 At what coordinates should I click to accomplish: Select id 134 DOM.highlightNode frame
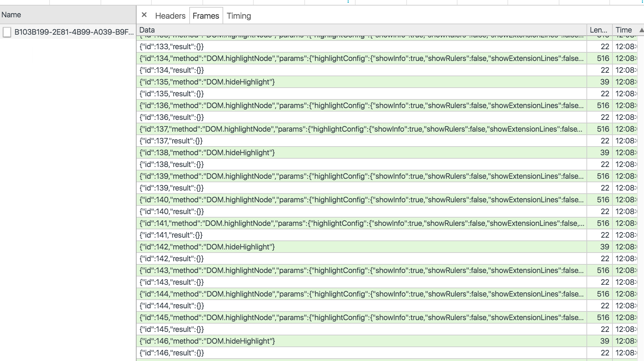pos(360,59)
